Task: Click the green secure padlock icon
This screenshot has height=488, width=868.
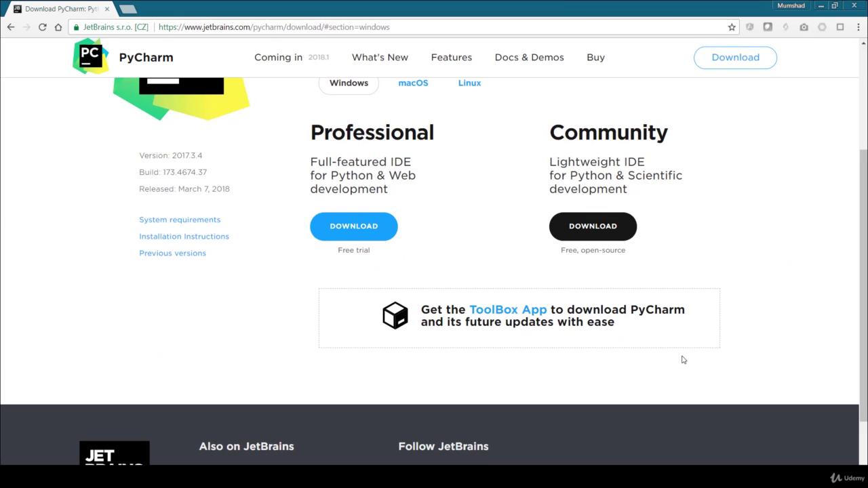Action: pos(77,27)
